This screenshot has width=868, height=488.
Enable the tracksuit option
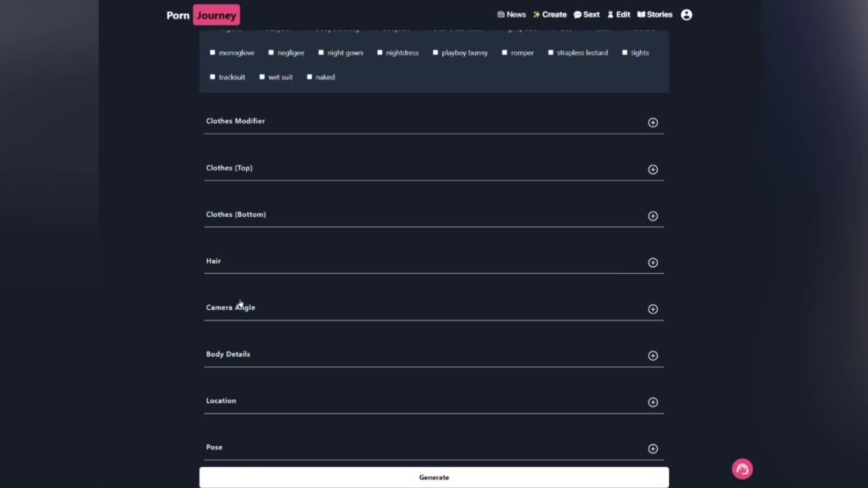pos(213,77)
